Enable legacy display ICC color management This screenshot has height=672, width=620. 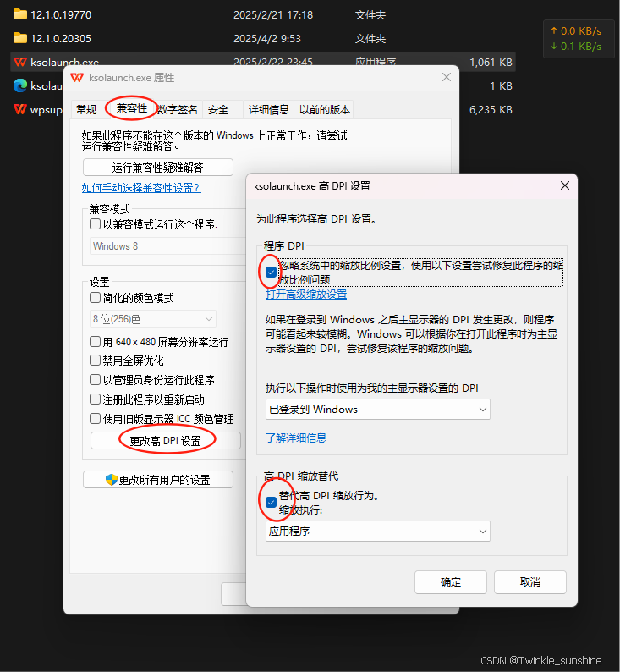pyautogui.click(x=95, y=419)
